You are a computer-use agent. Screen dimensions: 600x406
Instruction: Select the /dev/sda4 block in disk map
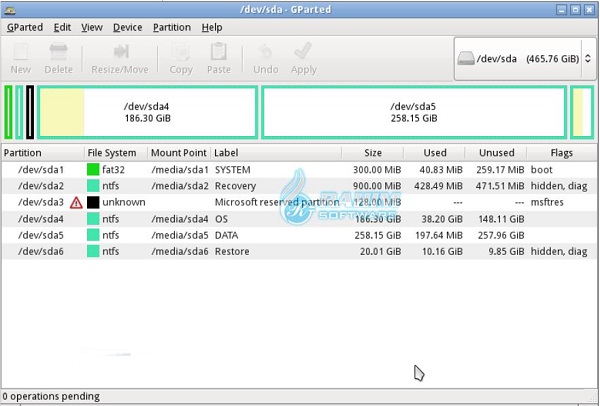(x=147, y=112)
